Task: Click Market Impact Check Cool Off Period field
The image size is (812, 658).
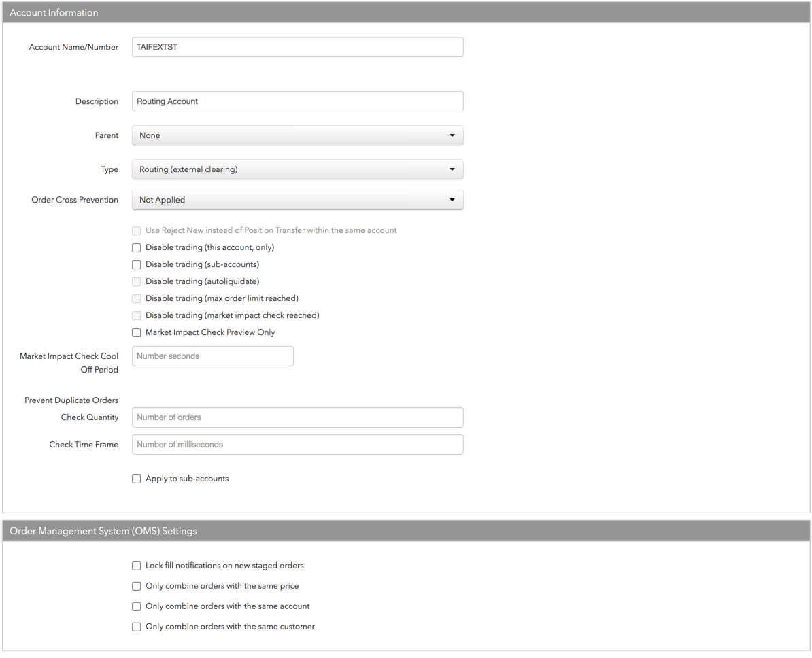Action: (x=212, y=356)
